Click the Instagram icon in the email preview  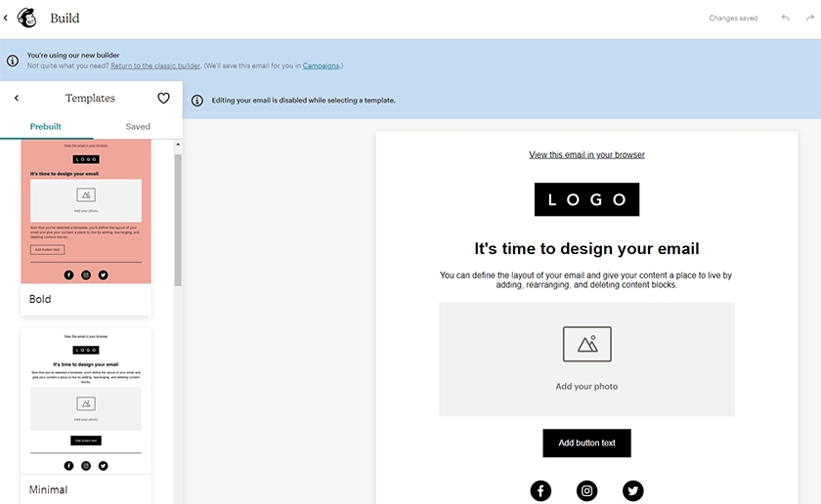coord(587,491)
